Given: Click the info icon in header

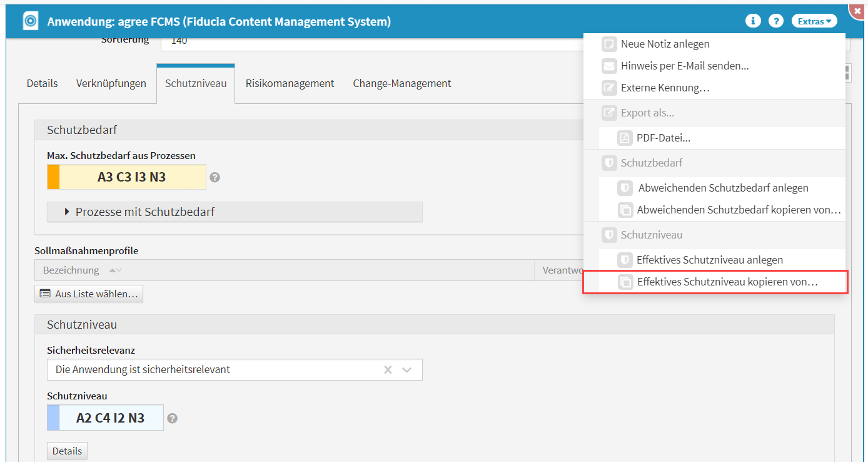Looking at the screenshot, I should (753, 21).
